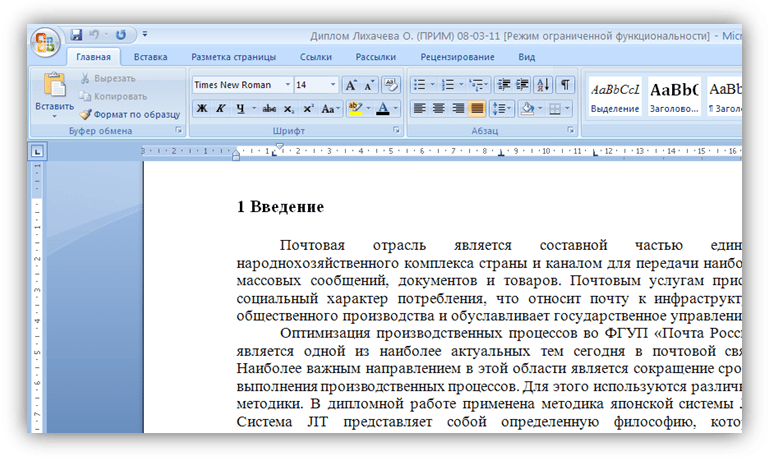This screenshot has width=768, height=457.
Task: Open line spacing options
Action: coord(501,108)
